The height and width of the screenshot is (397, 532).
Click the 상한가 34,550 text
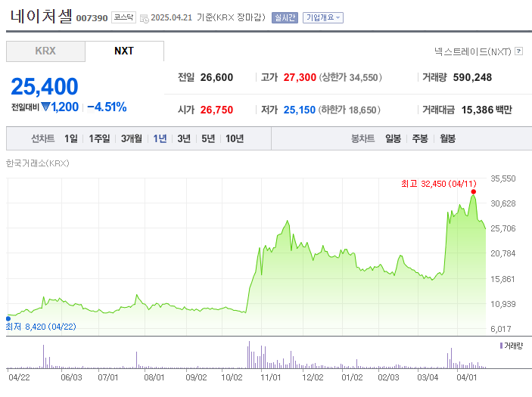pos(350,77)
